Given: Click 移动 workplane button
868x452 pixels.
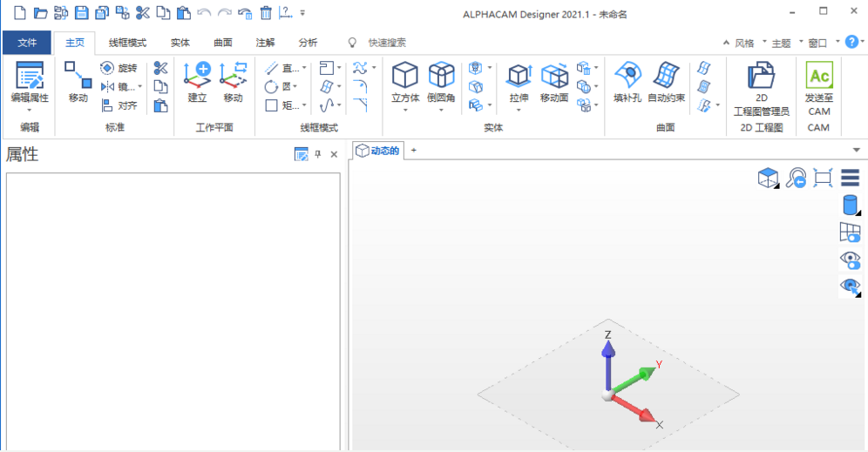Looking at the screenshot, I should pyautogui.click(x=233, y=82).
